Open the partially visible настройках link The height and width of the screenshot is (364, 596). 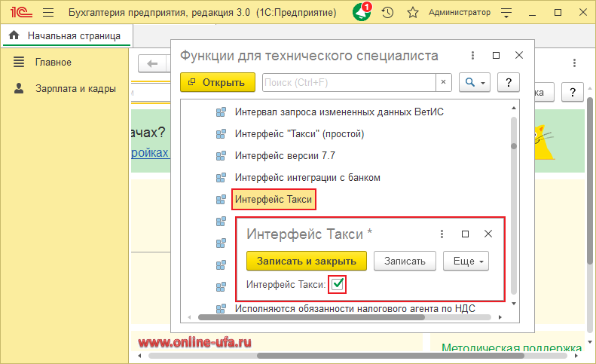coord(150,152)
